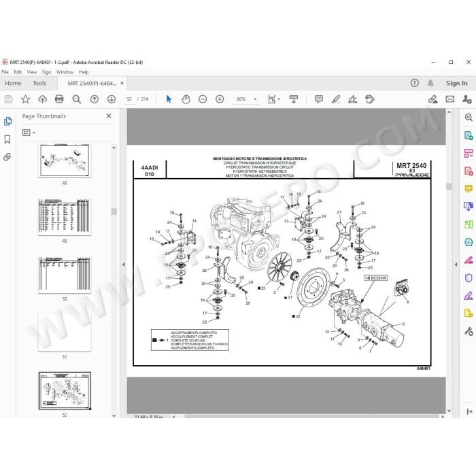Open find text magnifier in the toolbar
Image resolution: width=476 pixels, height=476 pixels.
click(x=76, y=99)
